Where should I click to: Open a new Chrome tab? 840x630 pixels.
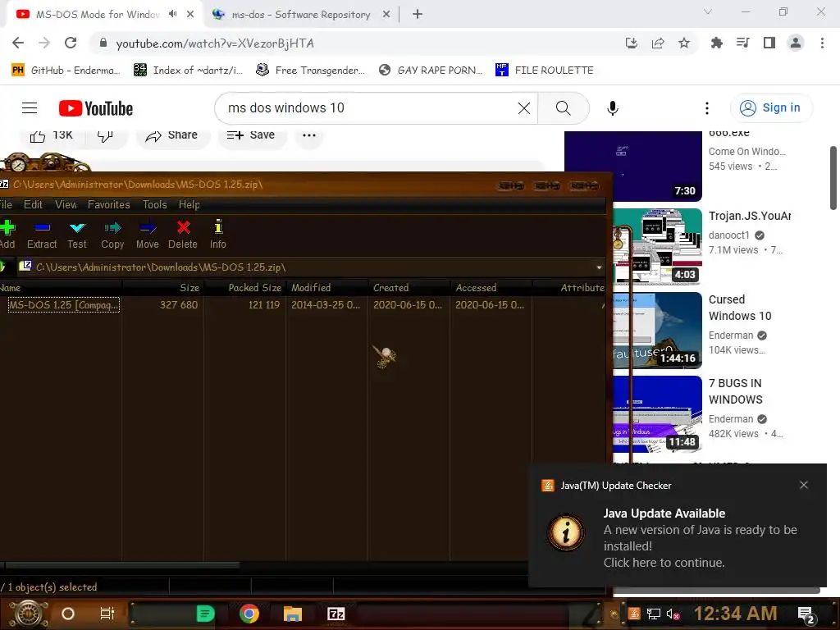(418, 15)
